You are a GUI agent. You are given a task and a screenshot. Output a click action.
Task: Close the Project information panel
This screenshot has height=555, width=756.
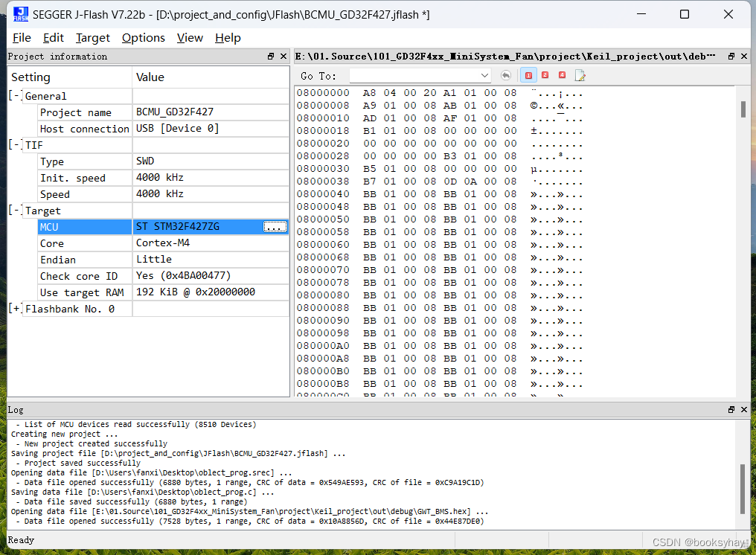pyautogui.click(x=283, y=57)
